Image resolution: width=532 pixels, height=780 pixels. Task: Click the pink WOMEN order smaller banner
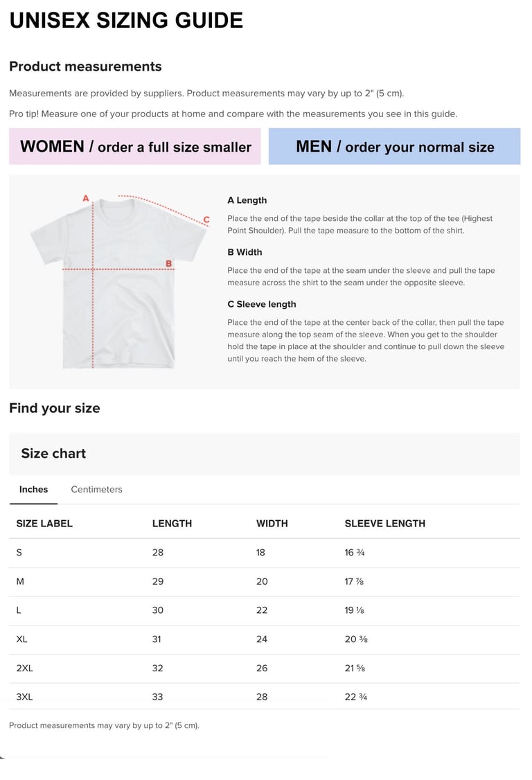pos(135,146)
